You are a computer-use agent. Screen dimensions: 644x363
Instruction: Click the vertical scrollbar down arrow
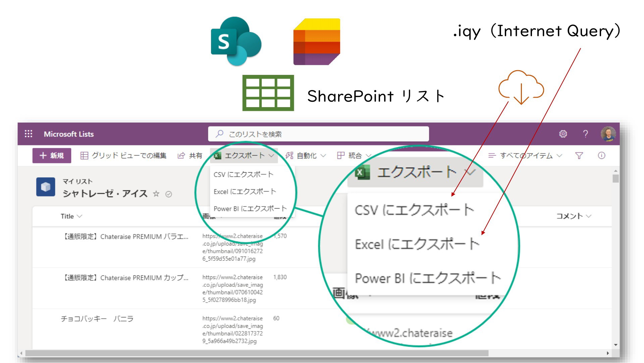click(615, 345)
